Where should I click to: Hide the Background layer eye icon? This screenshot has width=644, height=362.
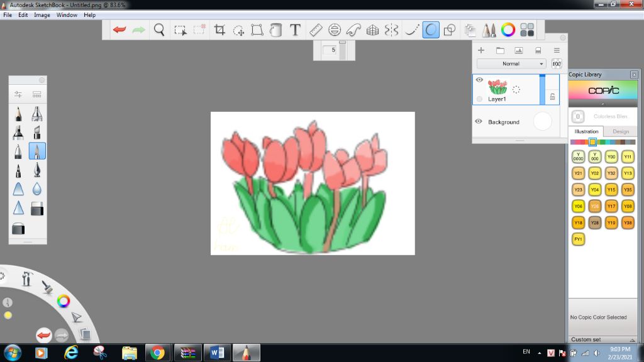(479, 121)
